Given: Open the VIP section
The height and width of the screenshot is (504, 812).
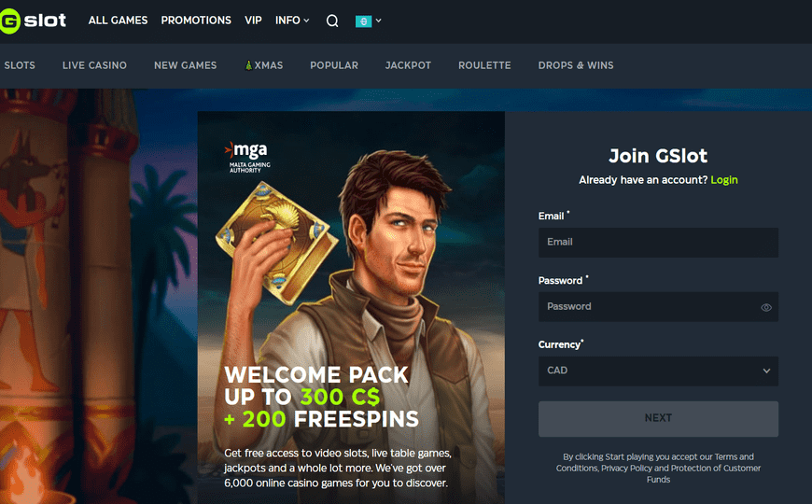Looking at the screenshot, I should click(x=253, y=21).
